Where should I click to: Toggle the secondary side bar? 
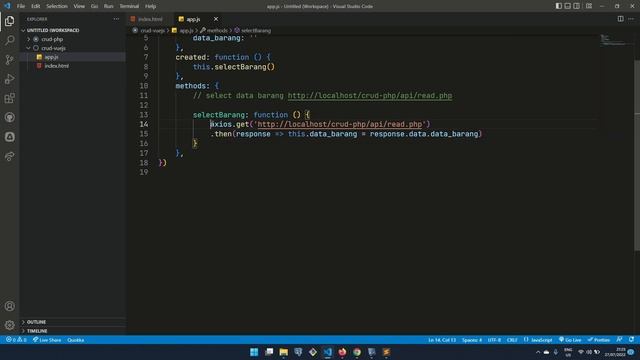(x=576, y=6)
